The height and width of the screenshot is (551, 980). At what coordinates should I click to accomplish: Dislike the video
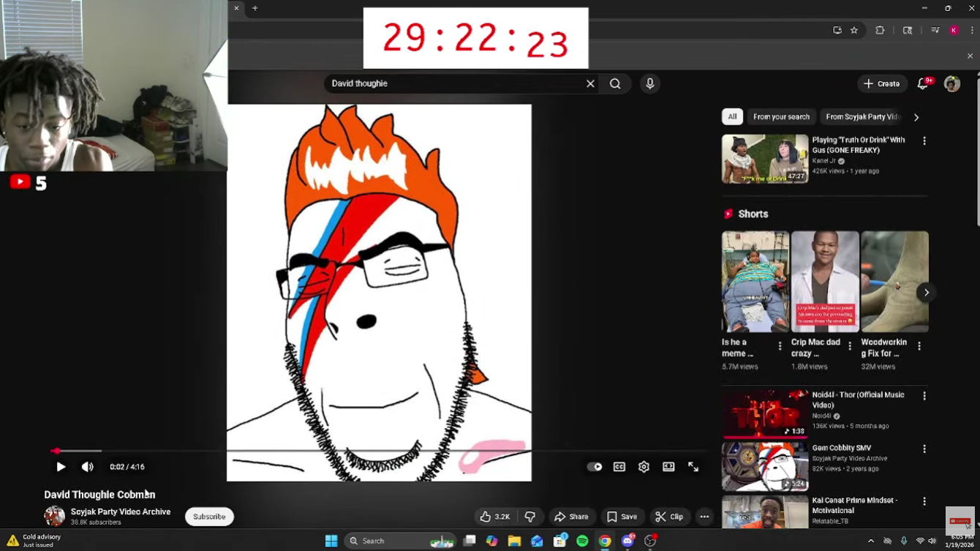coord(530,517)
